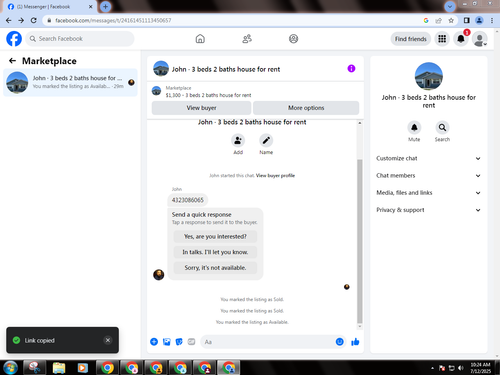Go back from Marketplace with the arrow
This screenshot has height=375, width=500.
pos(12,61)
